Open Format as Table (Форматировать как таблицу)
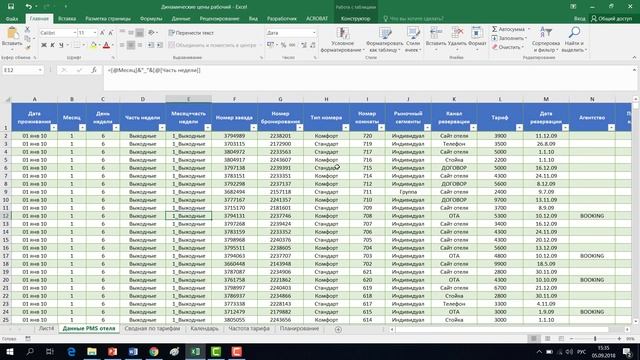 tap(384, 40)
